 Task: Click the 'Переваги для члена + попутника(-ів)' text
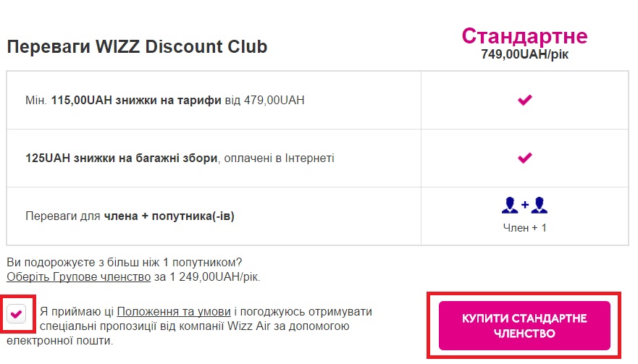click(130, 216)
